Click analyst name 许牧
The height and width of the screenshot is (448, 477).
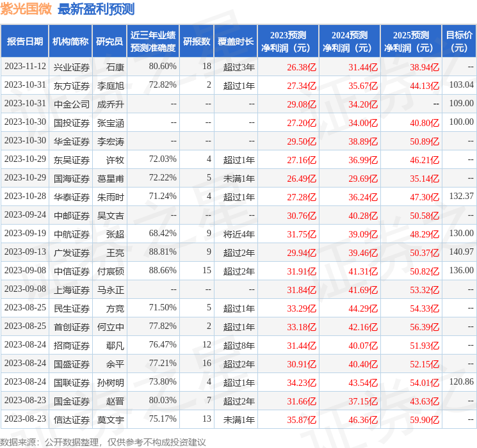tap(115, 160)
